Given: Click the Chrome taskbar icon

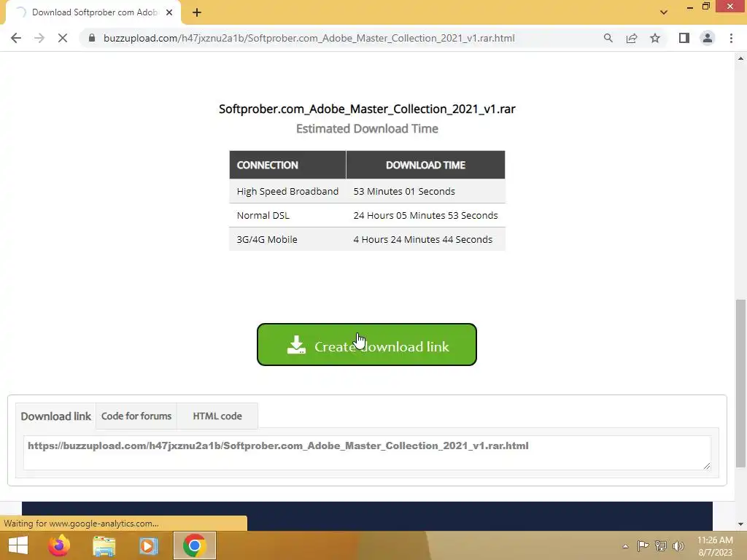Looking at the screenshot, I should point(194,545).
